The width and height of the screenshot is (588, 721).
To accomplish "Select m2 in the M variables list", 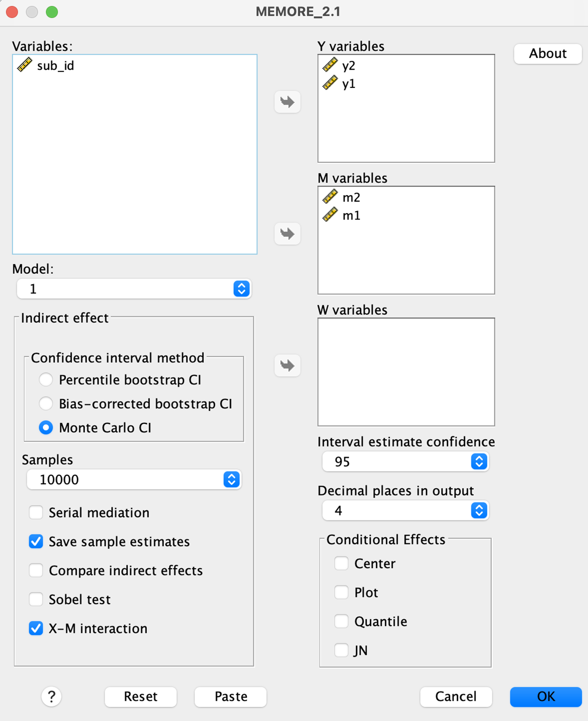I will tap(341, 197).
